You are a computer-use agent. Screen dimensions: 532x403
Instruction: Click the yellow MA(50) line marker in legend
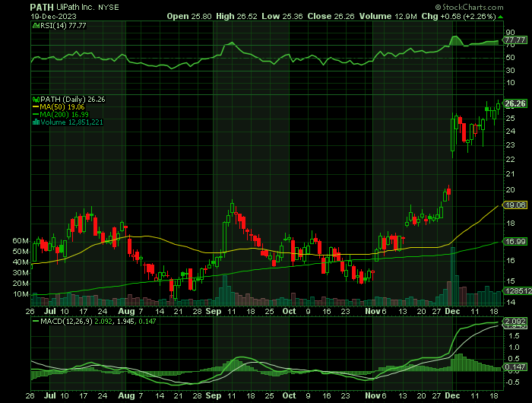(36, 107)
